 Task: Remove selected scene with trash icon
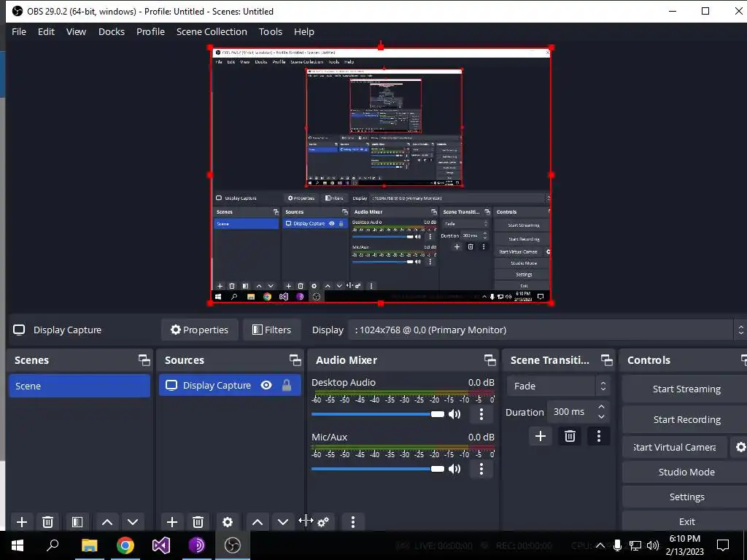click(x=47, y=522)
